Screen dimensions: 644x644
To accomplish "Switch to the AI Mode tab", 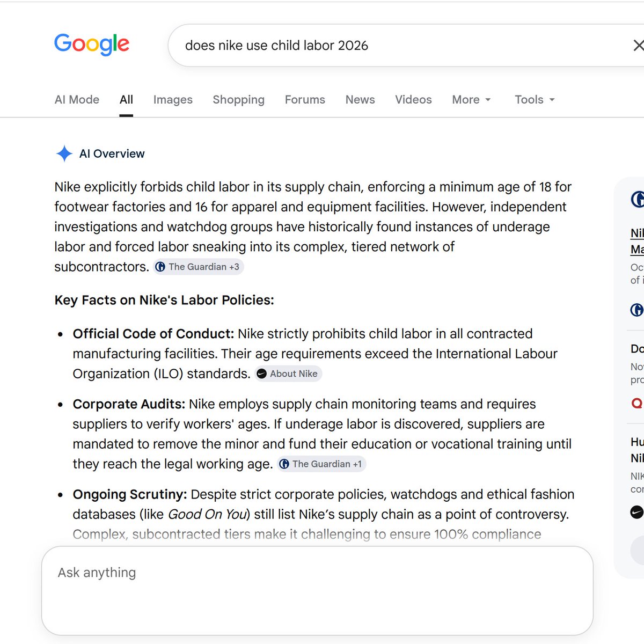I will (77, 99).
